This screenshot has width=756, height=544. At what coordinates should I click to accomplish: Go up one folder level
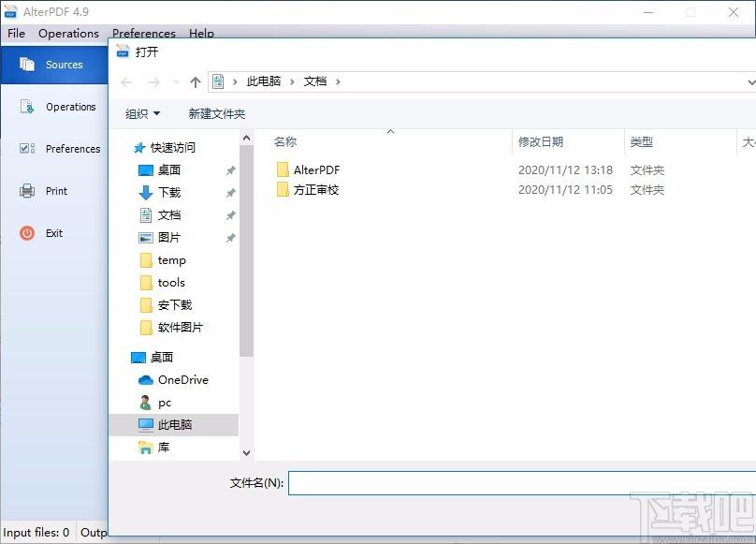click(x=196, y=82)
